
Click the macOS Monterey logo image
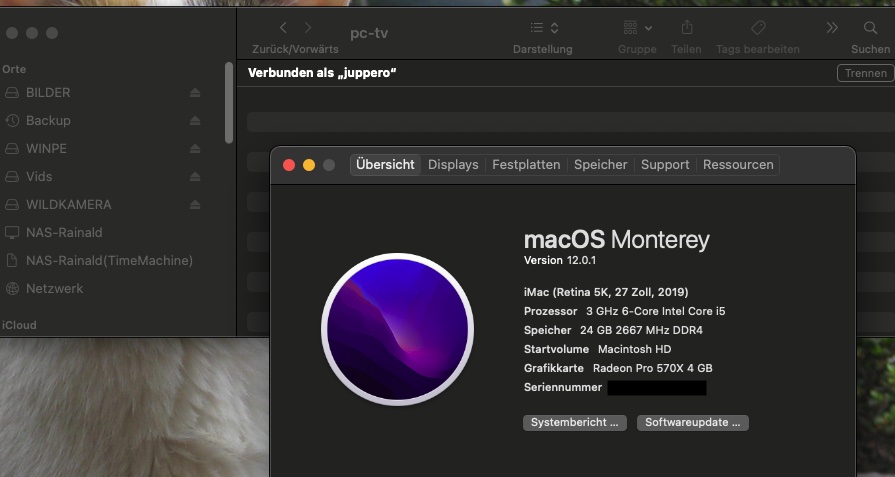point(397,329)
